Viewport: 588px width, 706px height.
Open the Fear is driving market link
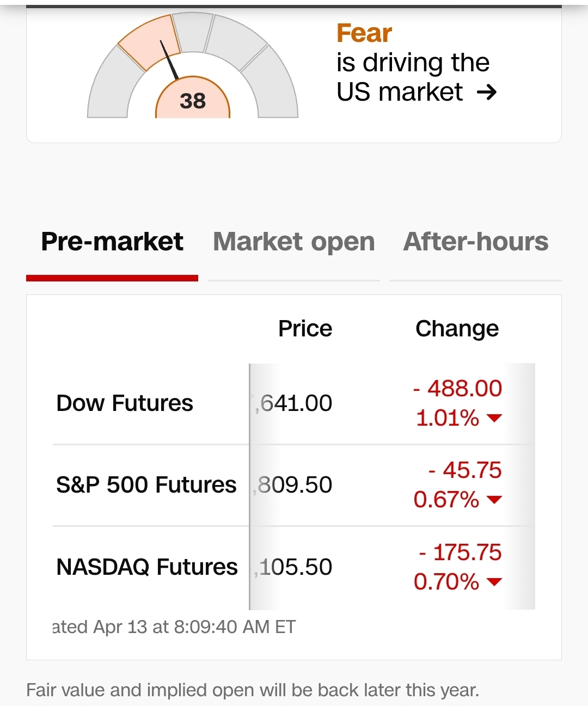pos(413,63)
